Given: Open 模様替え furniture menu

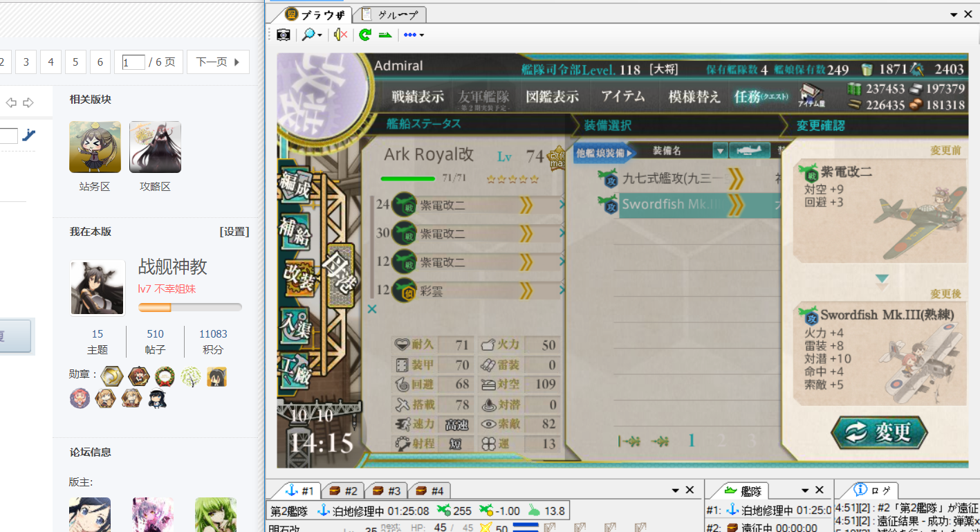Looking at the screenshot, I should coord(694,97).
